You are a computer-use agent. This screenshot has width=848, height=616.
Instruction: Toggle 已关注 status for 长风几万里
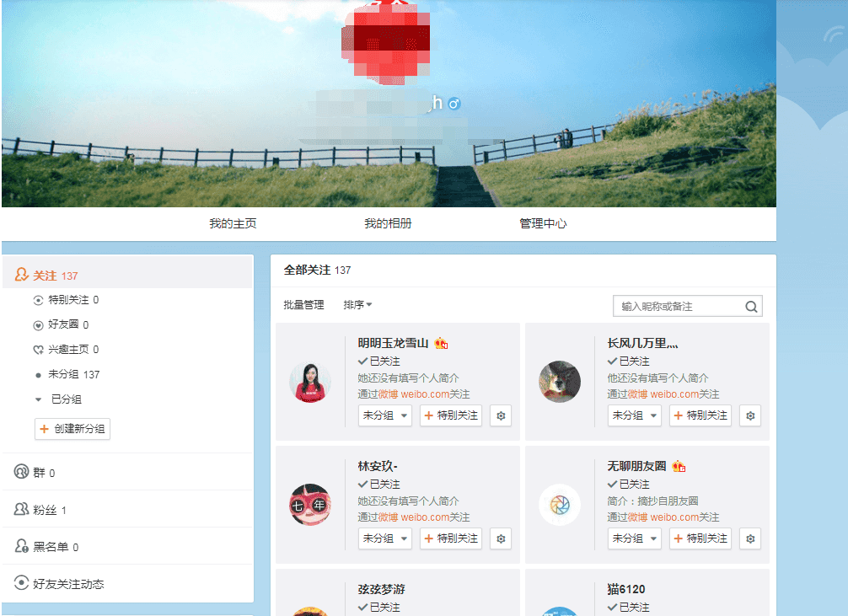(x=629, y=362)
